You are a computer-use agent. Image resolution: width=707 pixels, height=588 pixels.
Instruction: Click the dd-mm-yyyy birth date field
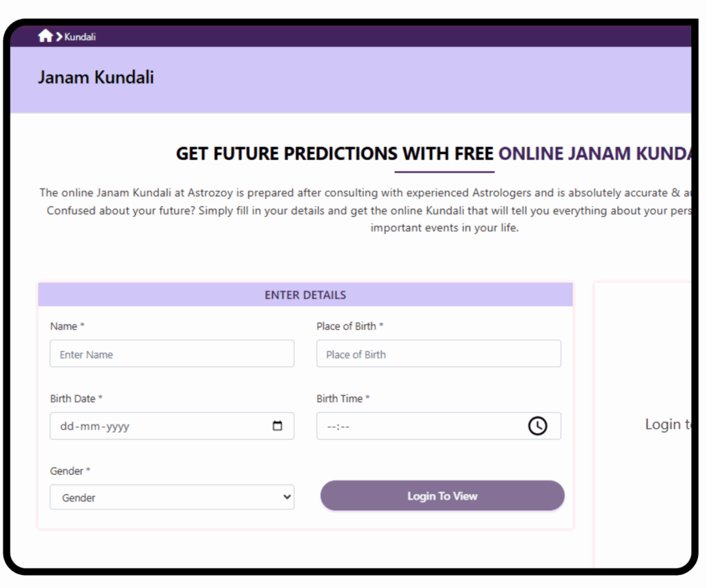tap(172, 426)
